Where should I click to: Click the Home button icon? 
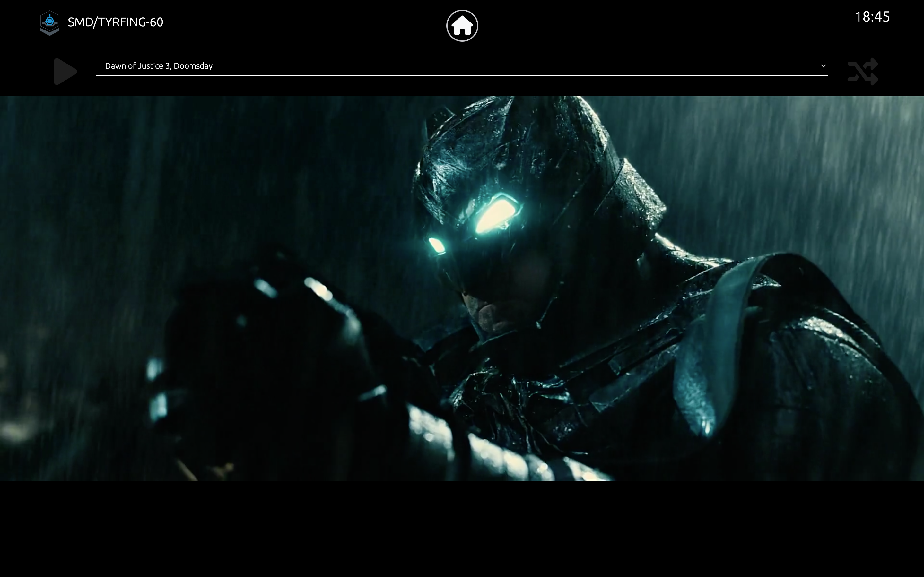462,26
